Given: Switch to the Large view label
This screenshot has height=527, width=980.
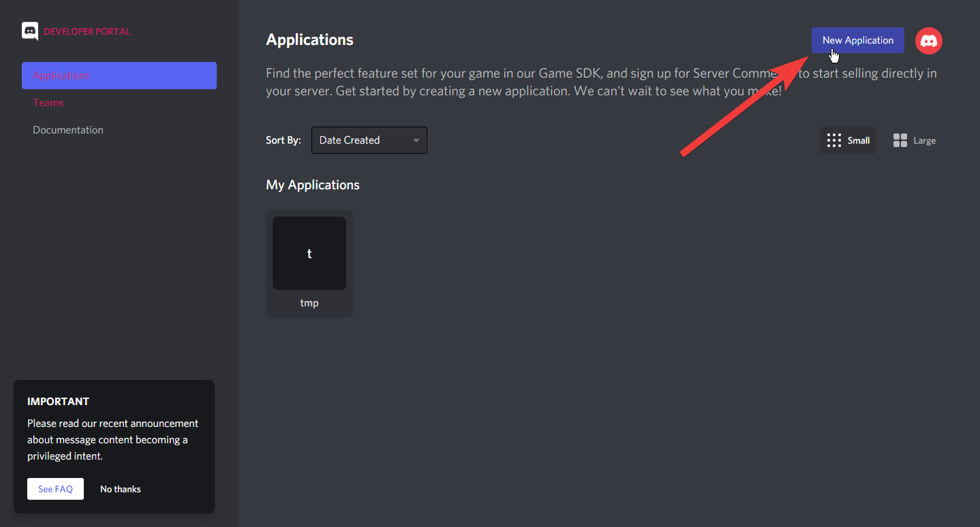Looking at the screenshot, I should [924, 140].
